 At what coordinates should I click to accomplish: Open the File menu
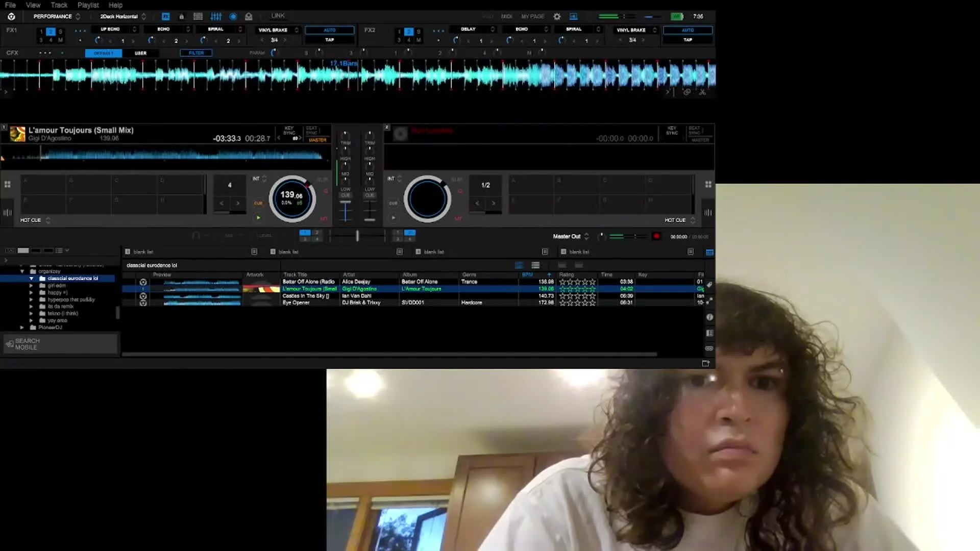point(10,5)
